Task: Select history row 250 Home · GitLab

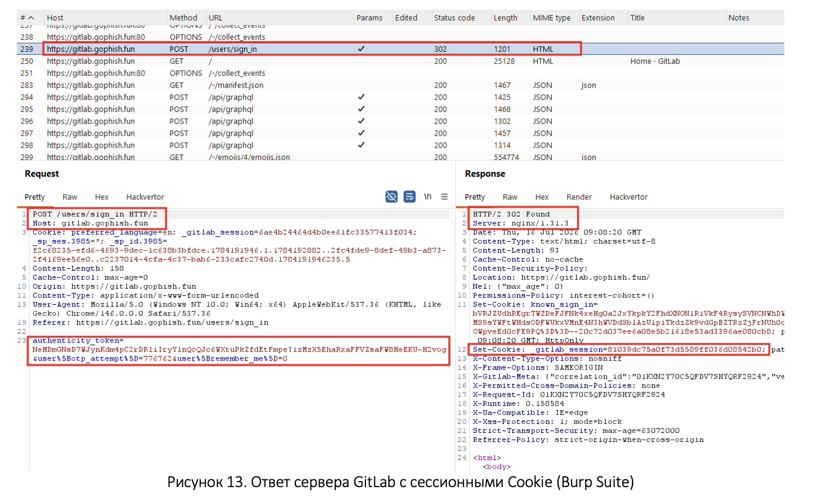Action: point(400,61)
